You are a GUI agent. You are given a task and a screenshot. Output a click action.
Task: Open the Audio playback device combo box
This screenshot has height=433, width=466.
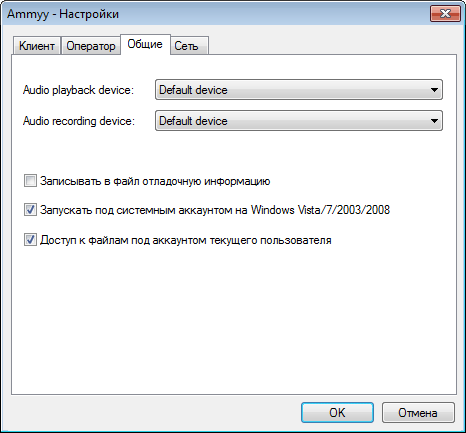(299, 90)
